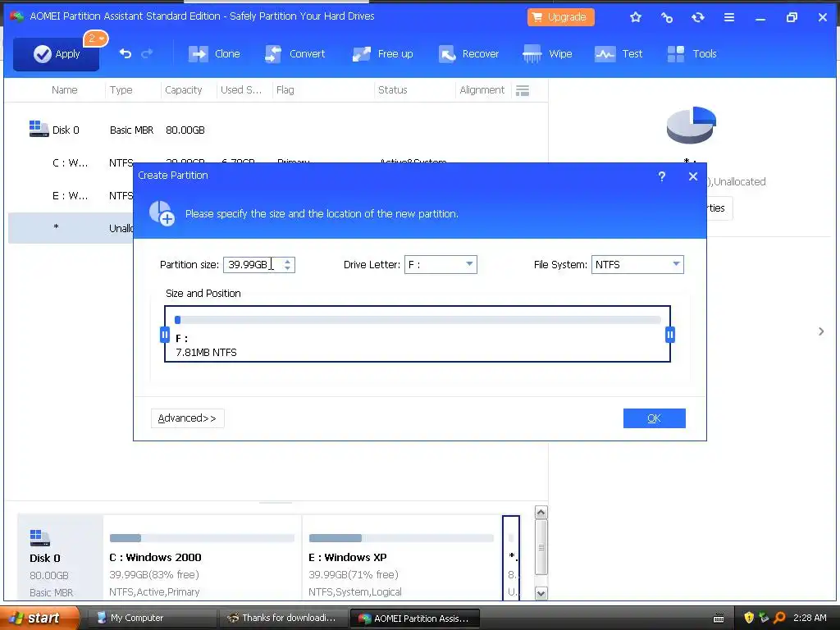
Task: Select the C: partition row in list
Action: (70, 162)
